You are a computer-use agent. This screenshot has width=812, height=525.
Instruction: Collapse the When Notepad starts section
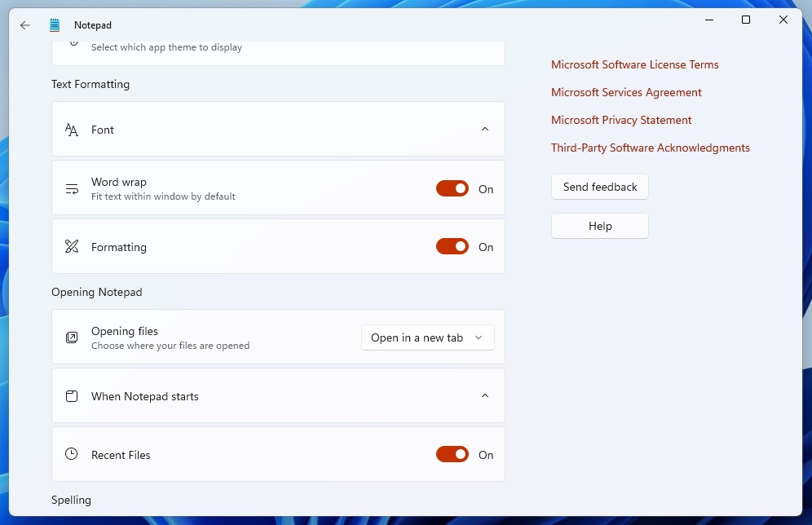(x=484, y=395)
